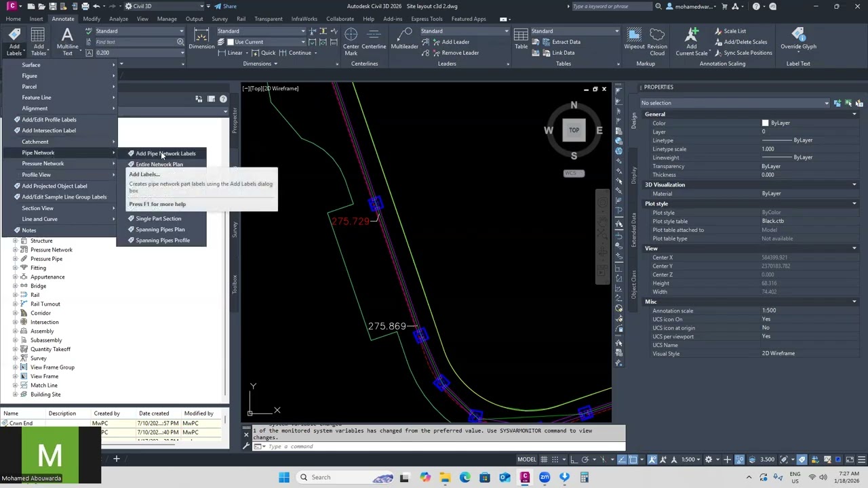The height and width of the screenshot is (488, 868).
Task: Insert a Table from the ribbon
Action: [x=521, y=39]
